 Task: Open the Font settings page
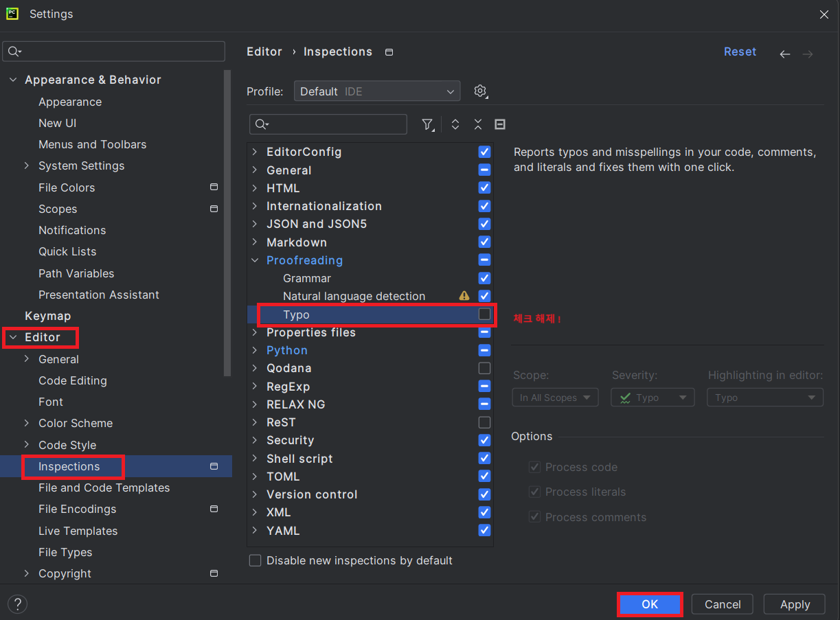tap(51, 402)
